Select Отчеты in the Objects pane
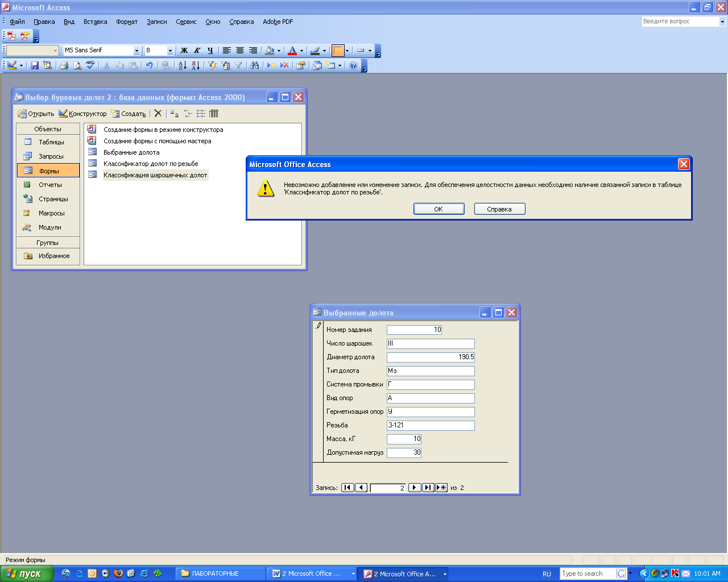 48,185
